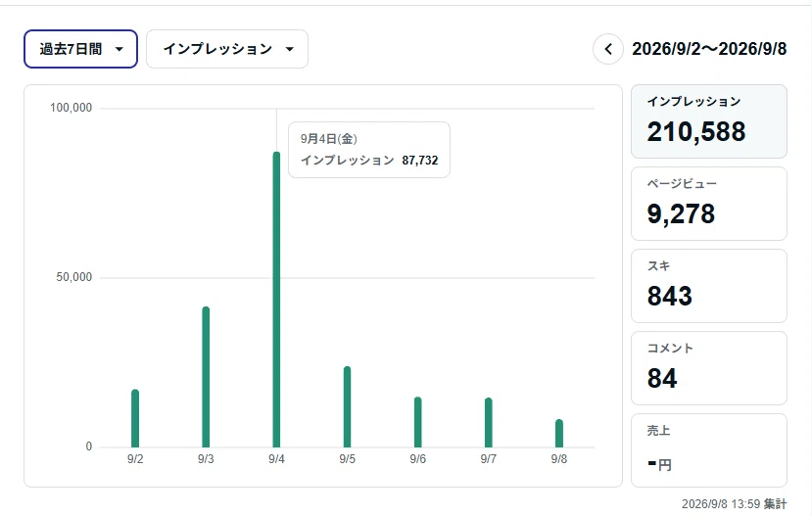Select the ページビュー 9,278 card
812x516 pixels.
709,204
